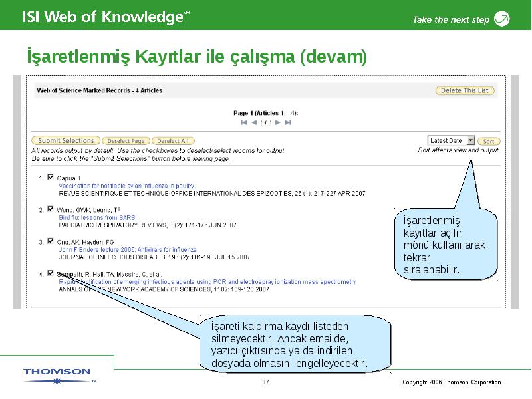Click the current page number 1 indicator

266,123
